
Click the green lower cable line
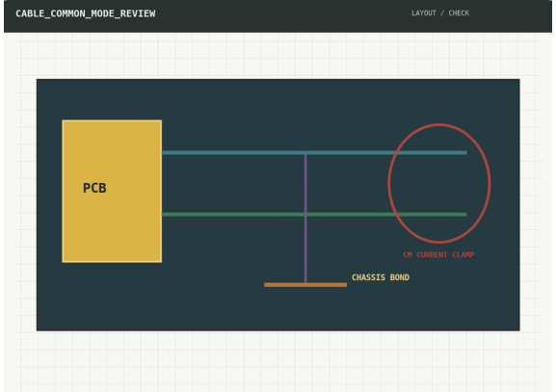point(314,215)
